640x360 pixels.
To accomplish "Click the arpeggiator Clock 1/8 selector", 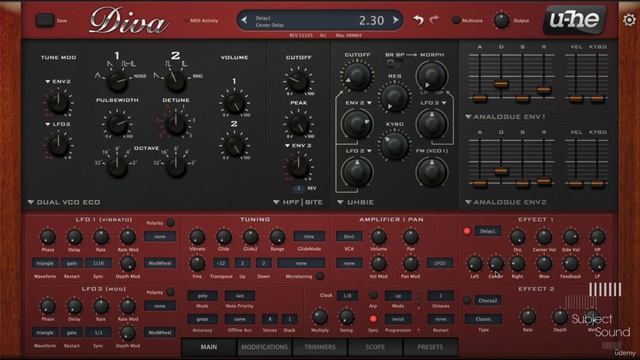I will [347, 296].
